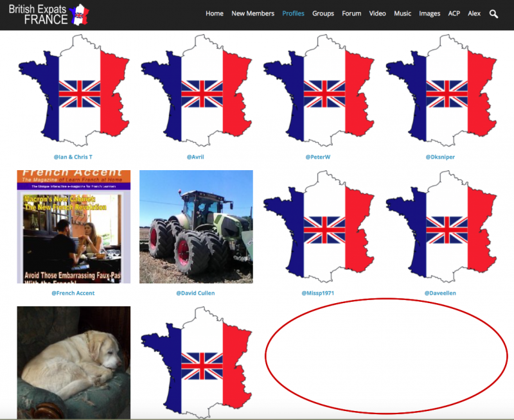
Task: Click the France flag avatar above @Daveellen
Action: point(441,227)
